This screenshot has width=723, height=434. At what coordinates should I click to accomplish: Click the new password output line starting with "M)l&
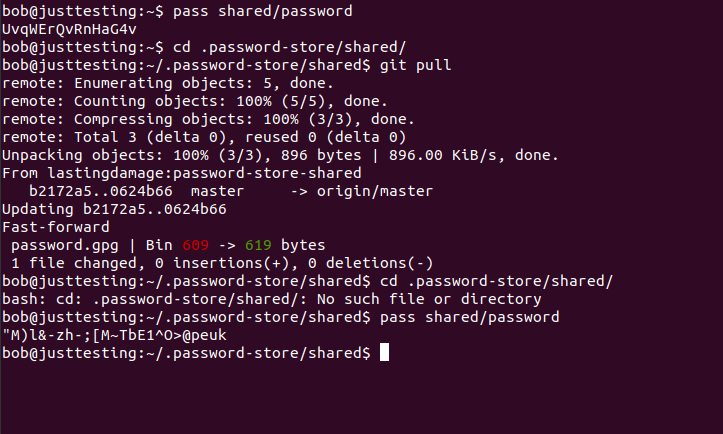point(114,335)
